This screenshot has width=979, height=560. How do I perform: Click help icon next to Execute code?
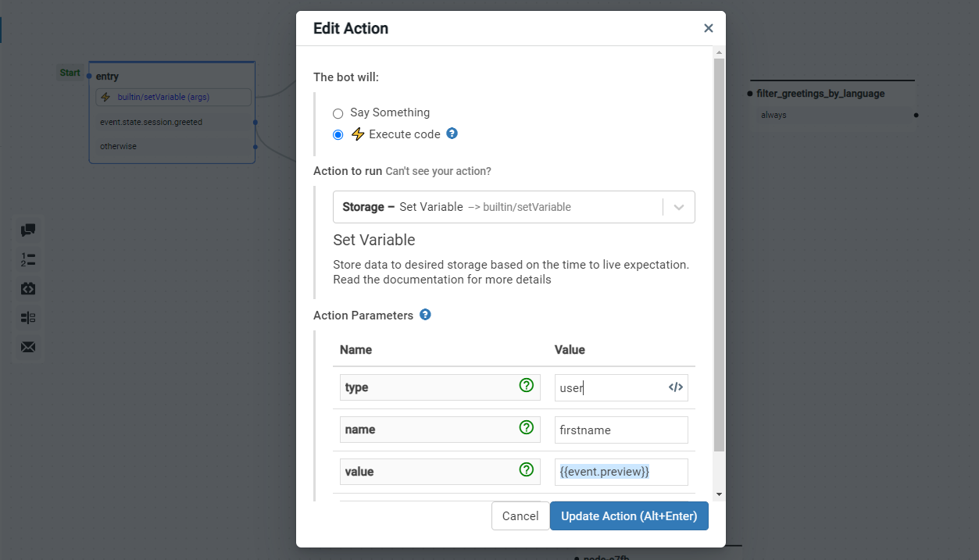(x=452, y=134)
